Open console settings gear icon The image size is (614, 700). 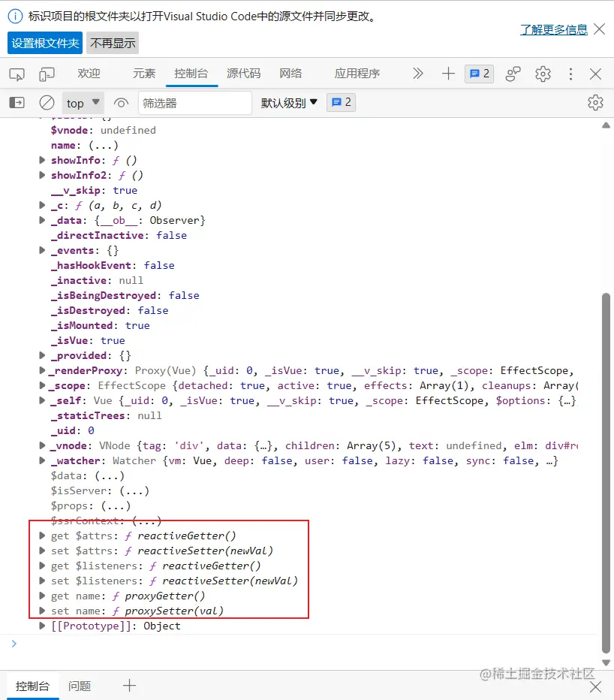[x=595, y=103]
